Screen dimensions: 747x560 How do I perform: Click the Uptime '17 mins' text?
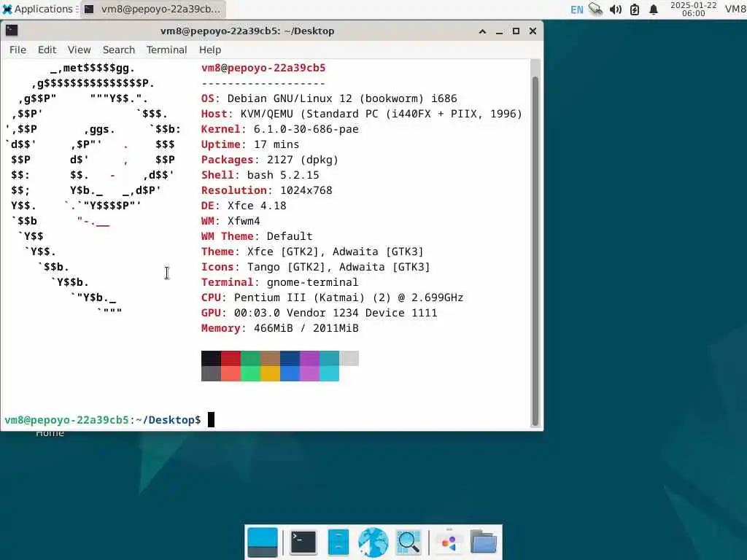(276, 144)
